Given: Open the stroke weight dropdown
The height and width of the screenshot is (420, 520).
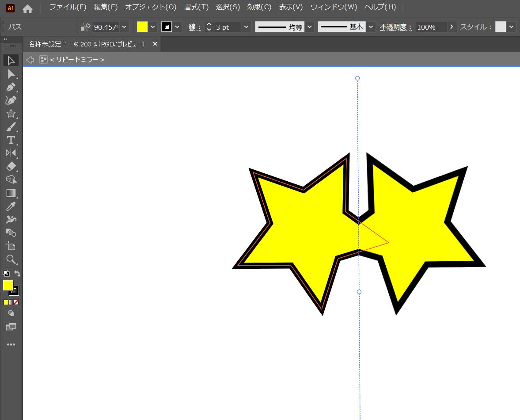Looking at the screenshot, I should pos(246,27).
